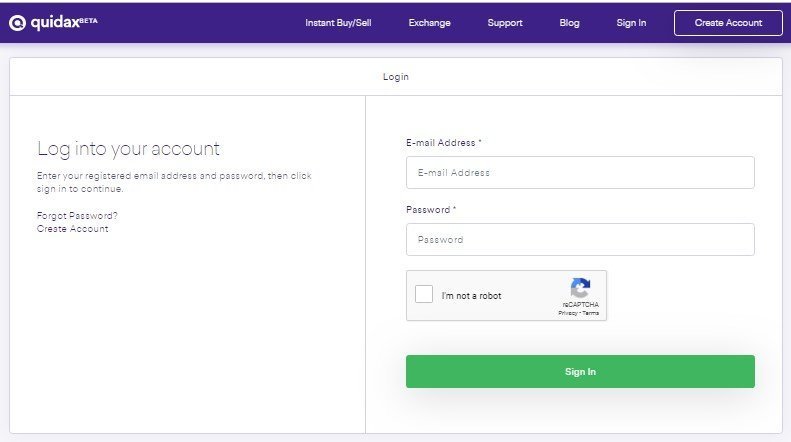Click the Login panel header
The image size is (791, 442).
(396, 77)
